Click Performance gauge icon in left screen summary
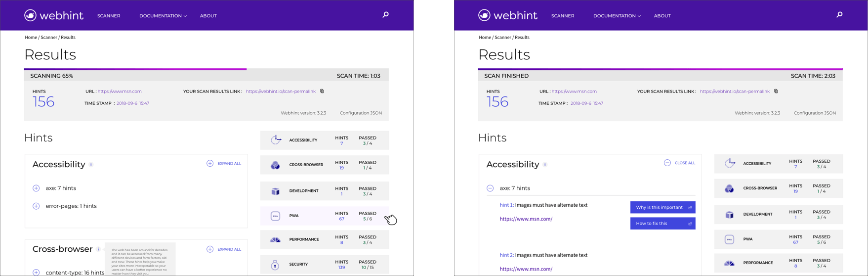868x276 pixels. point(275,240)
